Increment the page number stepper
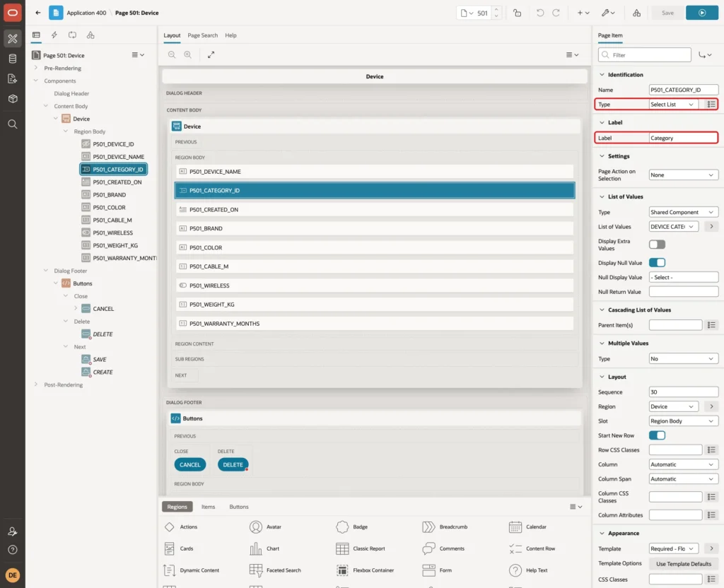 [496, 10]
